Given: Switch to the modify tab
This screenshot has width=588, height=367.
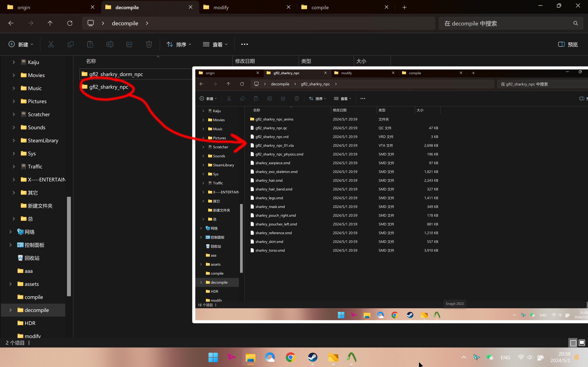Looking at the screenshot, I should pos(221,7).
